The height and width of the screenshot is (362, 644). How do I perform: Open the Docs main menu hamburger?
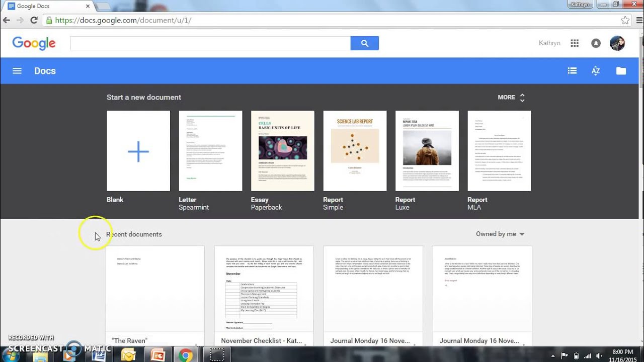click(x=17, y=71)
